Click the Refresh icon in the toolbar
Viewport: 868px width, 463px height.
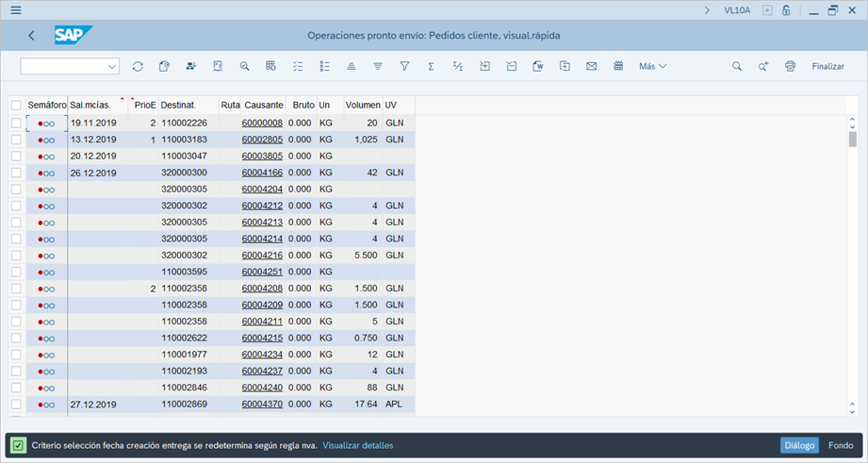click(x=138, y=67)
